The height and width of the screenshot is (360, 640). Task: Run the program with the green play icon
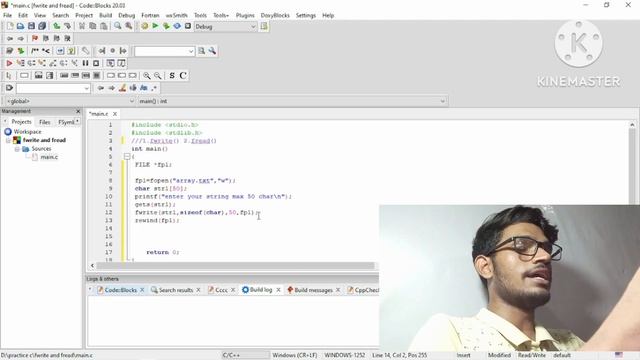point(155,26)
